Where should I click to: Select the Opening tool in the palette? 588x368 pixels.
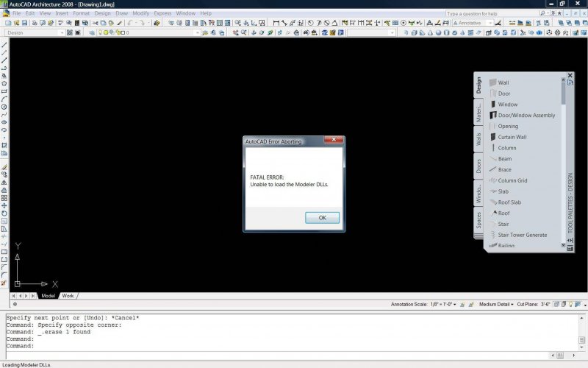click(x=503, y=126)
